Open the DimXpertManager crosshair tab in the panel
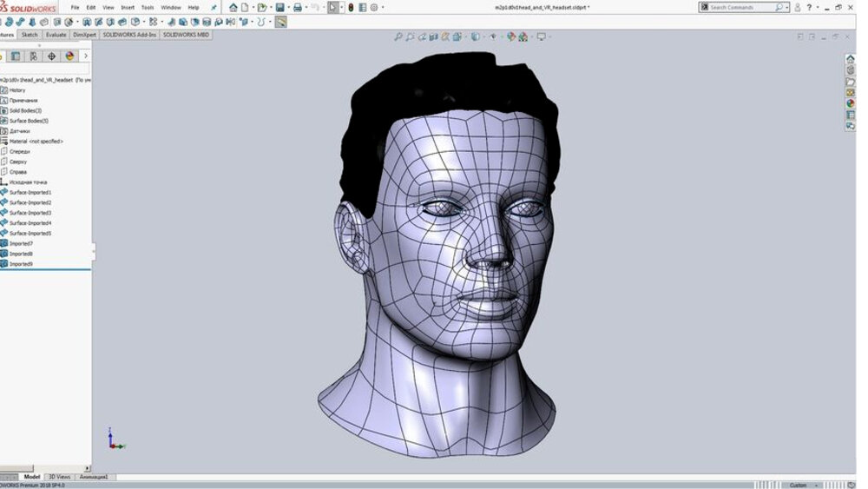This screenshot has width=868, height=489. click(x=51, y=56)
